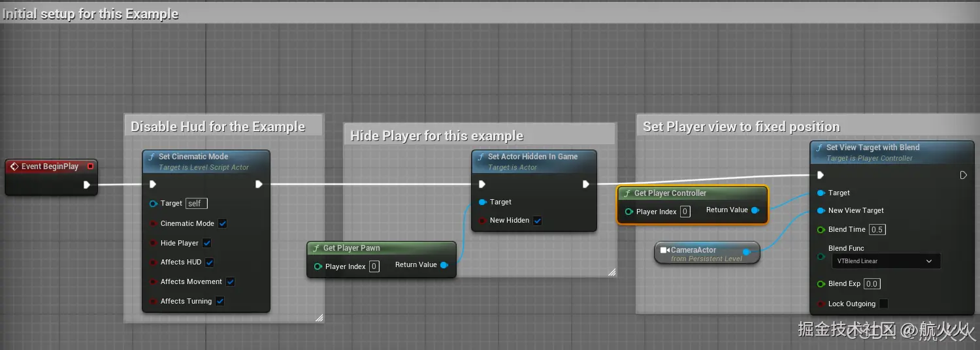The width and height of the screenshot is (980, 350).
Task: Click the Lock Outgoing boolean pin
Action: pyautogui.click(x=821, y=304)
